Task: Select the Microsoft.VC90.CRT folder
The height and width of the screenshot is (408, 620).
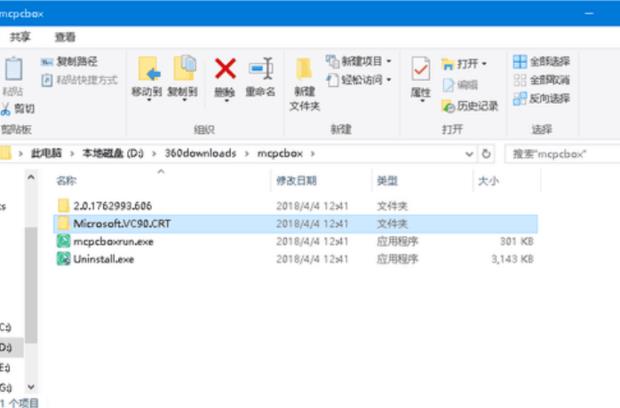Action: coord(115,223)
